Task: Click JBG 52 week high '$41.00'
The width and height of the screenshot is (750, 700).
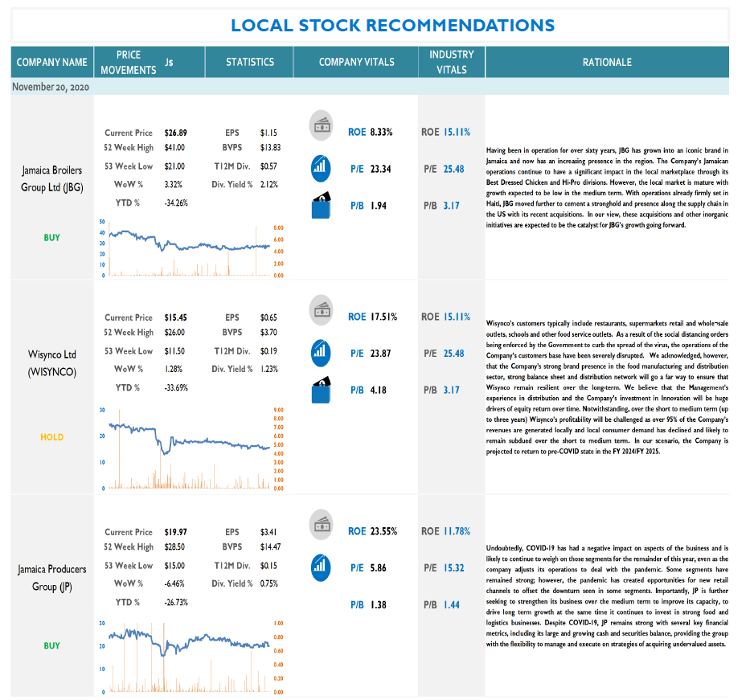Action: [x=174, y=147]
